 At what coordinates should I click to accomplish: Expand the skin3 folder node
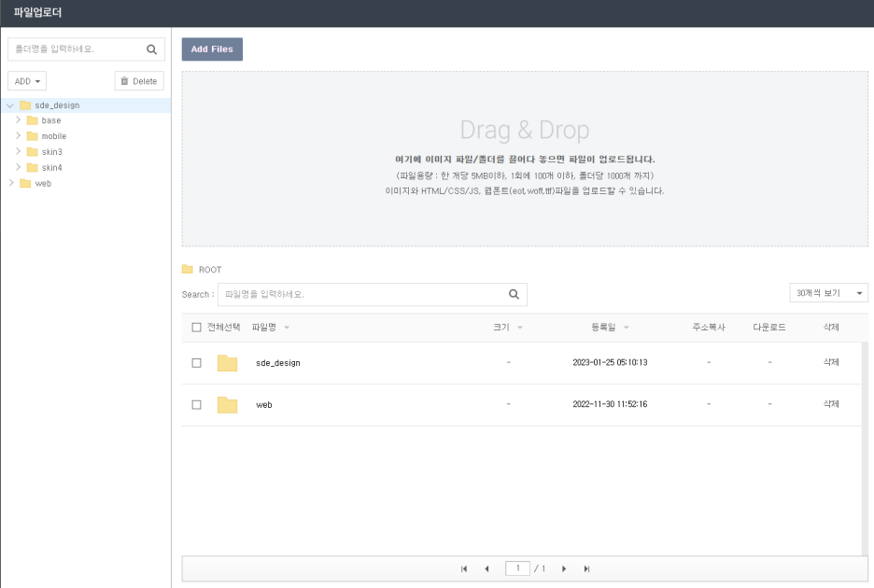pos(18,151)
